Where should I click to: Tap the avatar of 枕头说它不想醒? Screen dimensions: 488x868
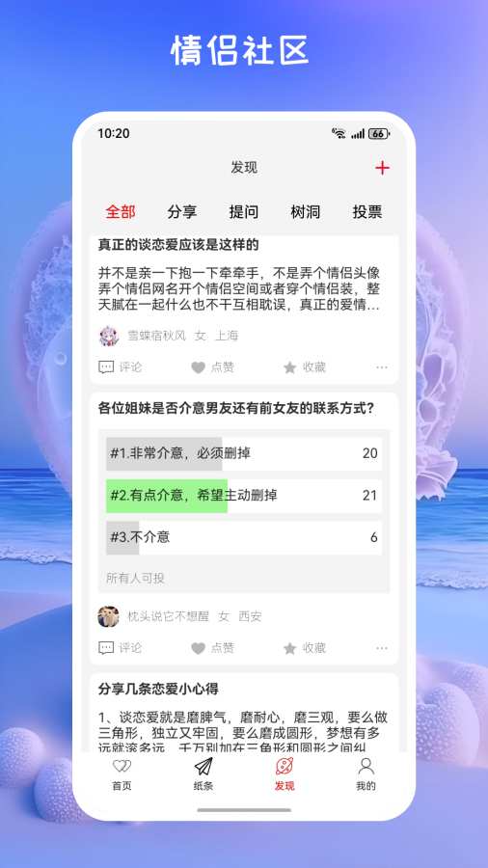click(x=108, y=616)
